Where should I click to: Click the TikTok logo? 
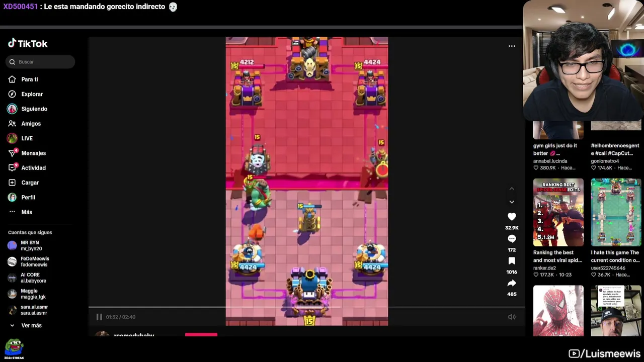28,44
